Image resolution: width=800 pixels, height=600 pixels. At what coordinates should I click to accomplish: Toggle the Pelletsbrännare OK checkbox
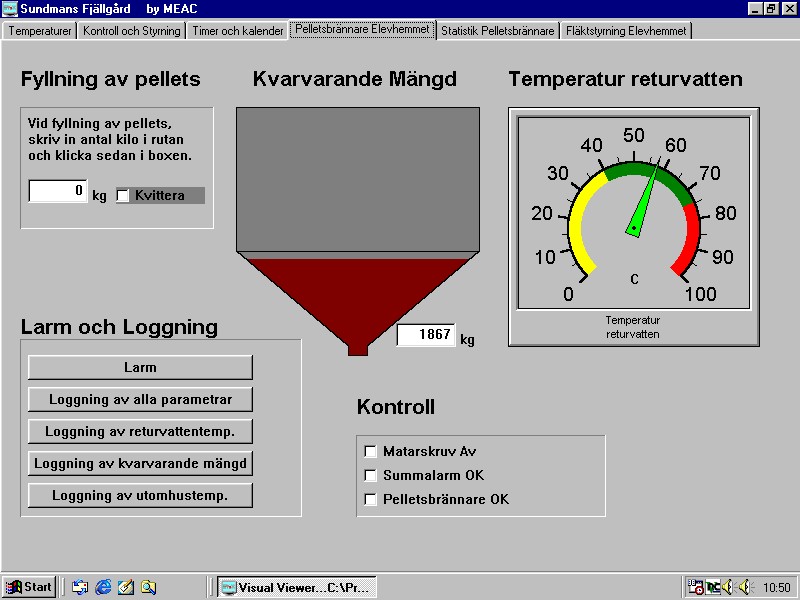[370, 499]
